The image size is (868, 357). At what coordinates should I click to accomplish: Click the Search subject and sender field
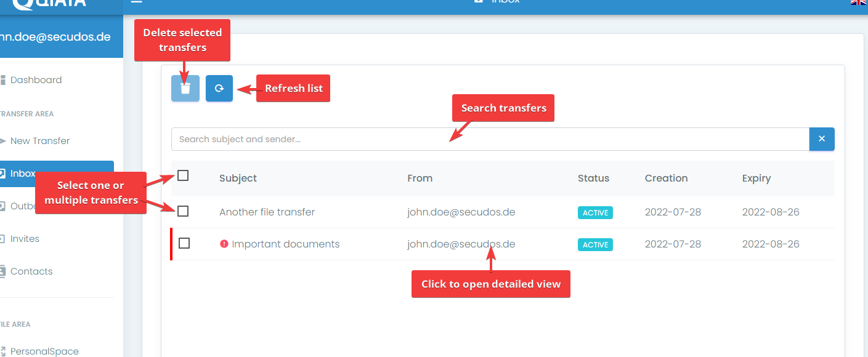(490, 139)
